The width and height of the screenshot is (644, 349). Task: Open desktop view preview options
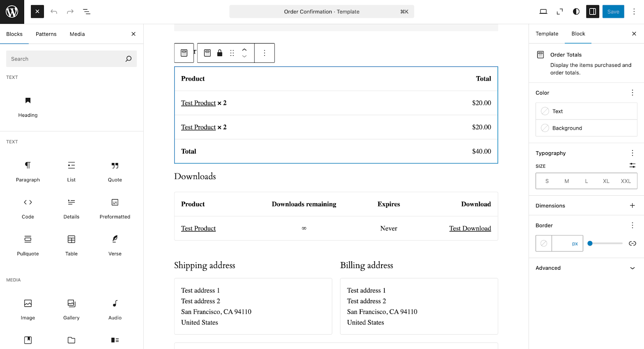pos(543,12)
